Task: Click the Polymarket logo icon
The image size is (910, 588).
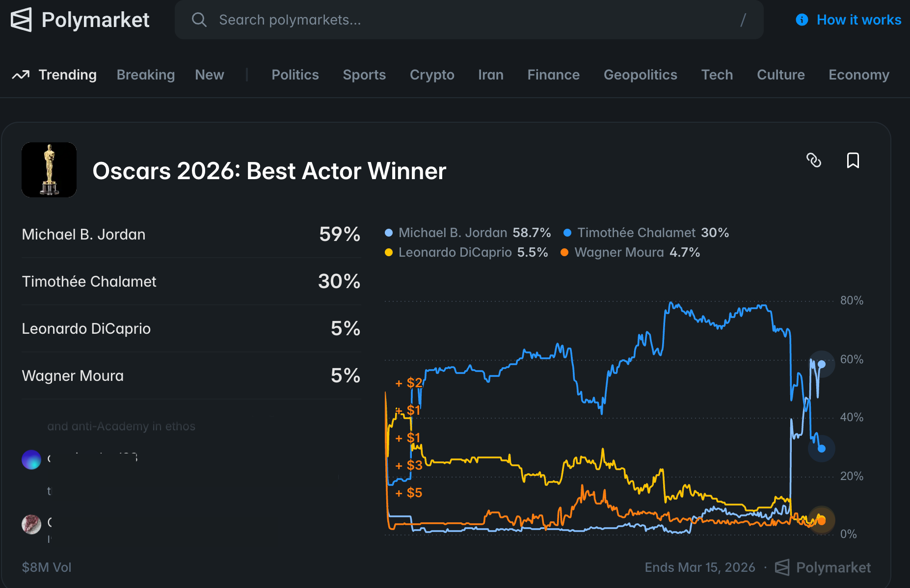Action: tap(21, 20)
